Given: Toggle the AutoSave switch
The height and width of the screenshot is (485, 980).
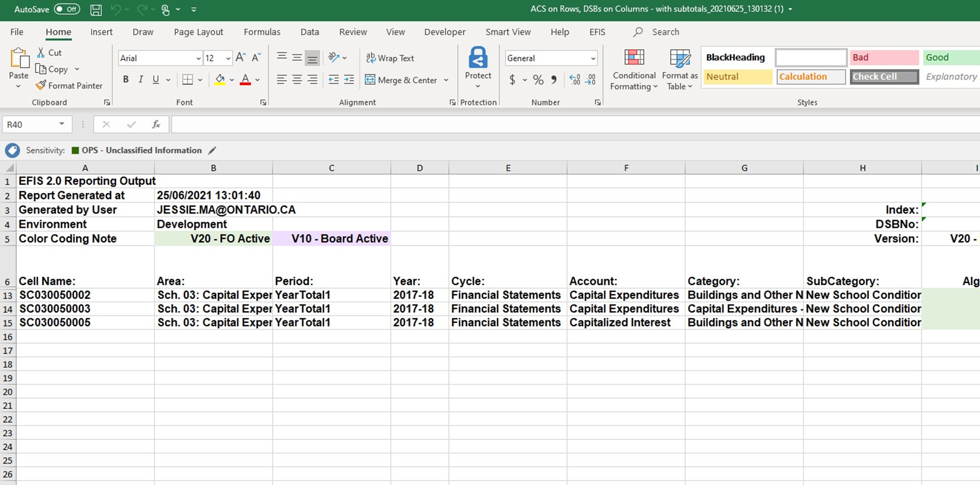Looking at the screenshot, I should point(66,9).
